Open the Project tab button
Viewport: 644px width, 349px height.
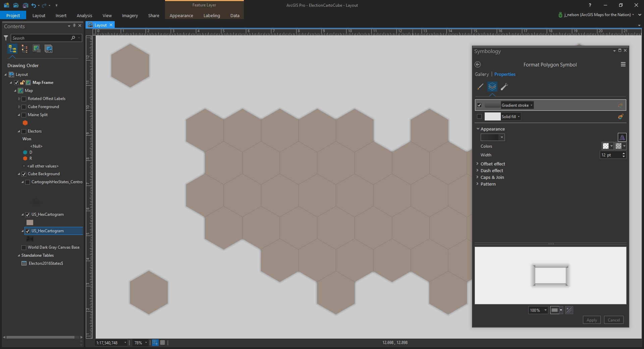pos(13,15)
